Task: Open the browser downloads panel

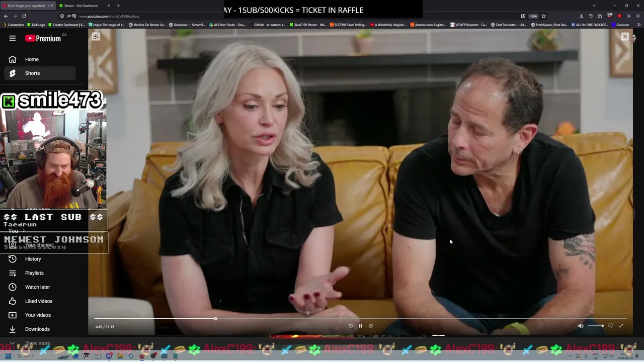Action: pos(581,16)
